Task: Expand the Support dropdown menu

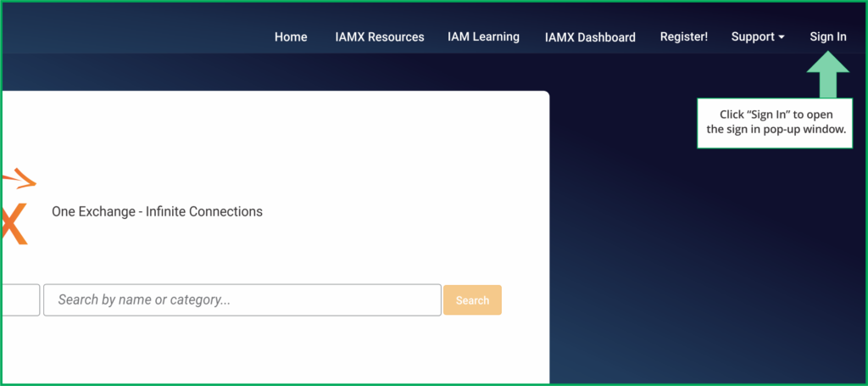Action: click(758, 37)
